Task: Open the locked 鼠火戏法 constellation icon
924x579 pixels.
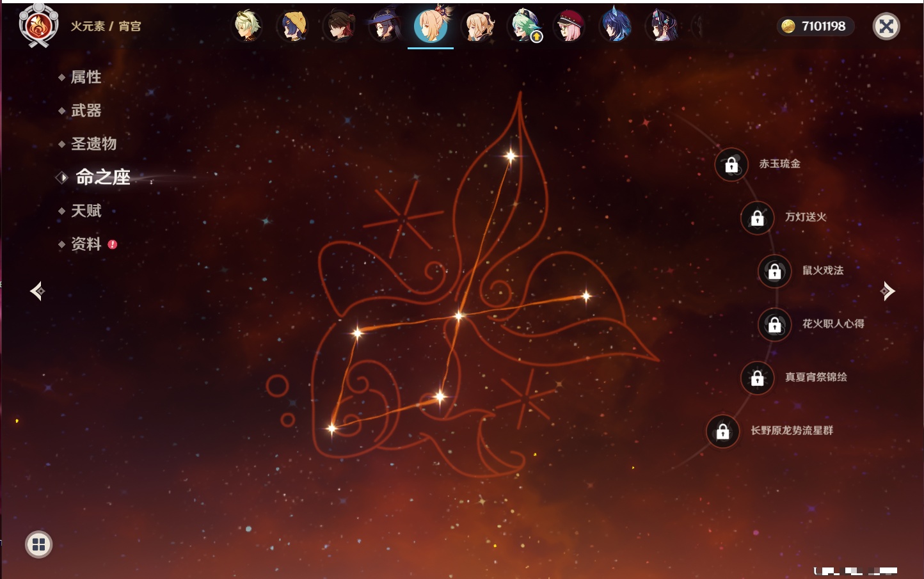Action: coord(775,271)
